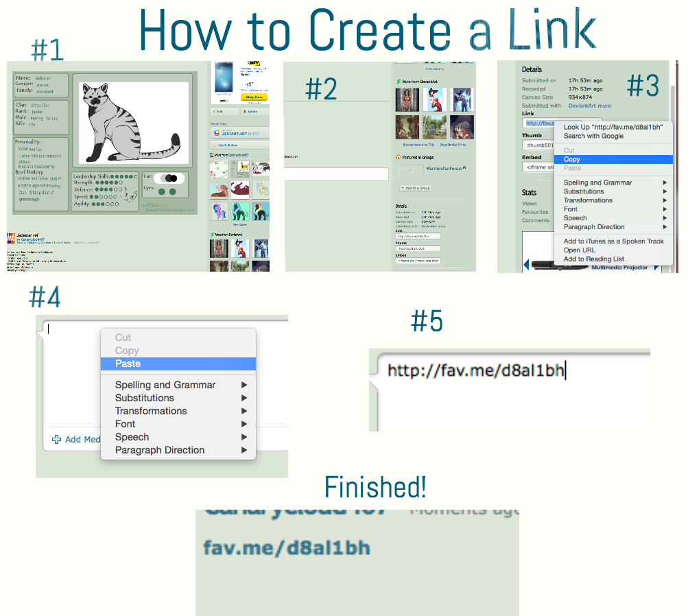Click the Add to a Group button
This screenshot has width=688, height=616.
[415, 187]
